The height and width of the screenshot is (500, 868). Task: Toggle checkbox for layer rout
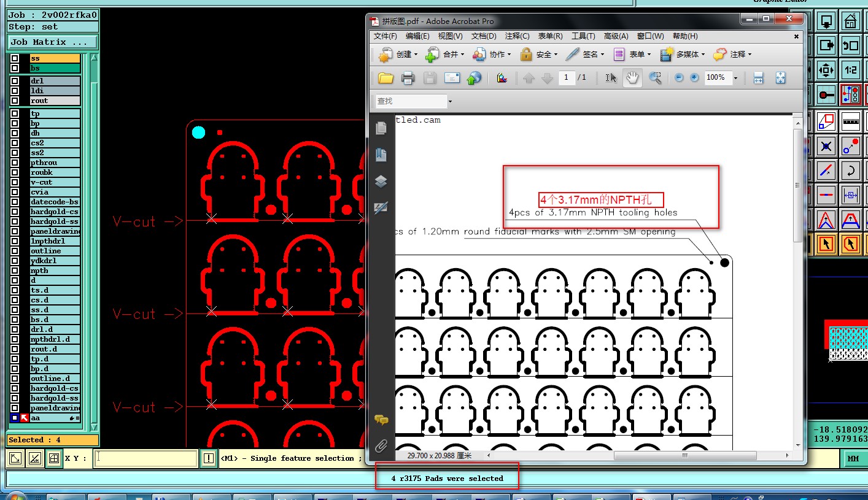15,101
